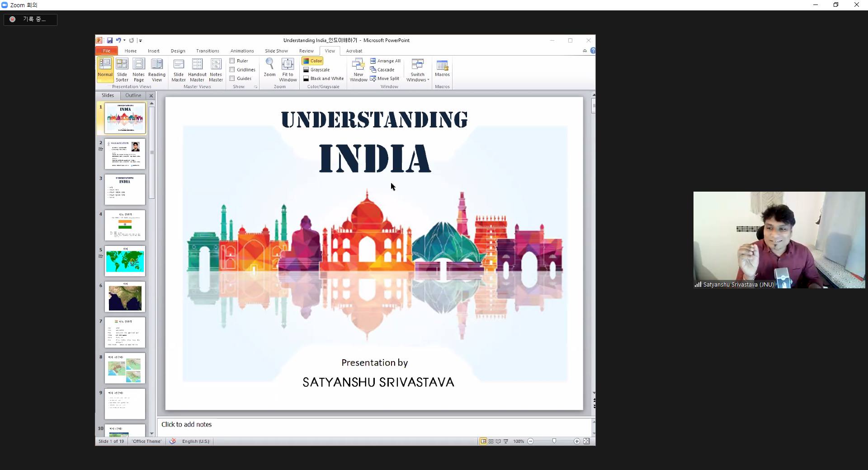
Task: Open a New Window
Action: (358, 70)
